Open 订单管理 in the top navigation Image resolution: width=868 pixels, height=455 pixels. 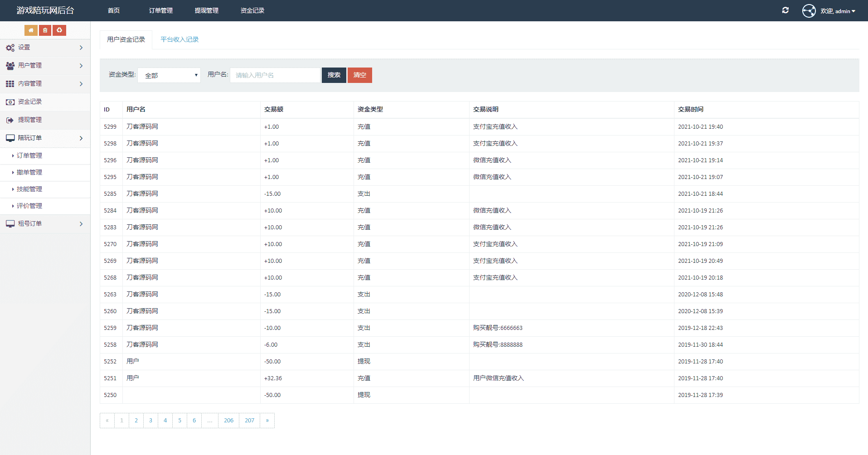[161, 10]
